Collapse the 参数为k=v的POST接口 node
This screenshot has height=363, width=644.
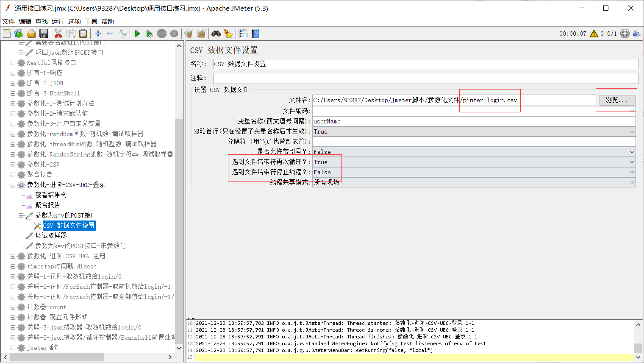point(21,215)
